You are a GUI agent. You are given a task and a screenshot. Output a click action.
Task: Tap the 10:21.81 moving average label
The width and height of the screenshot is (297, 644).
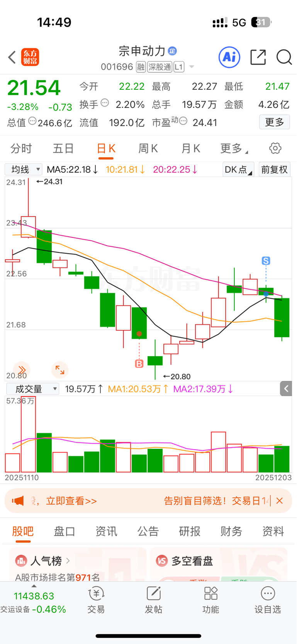[x=125, y=169]
